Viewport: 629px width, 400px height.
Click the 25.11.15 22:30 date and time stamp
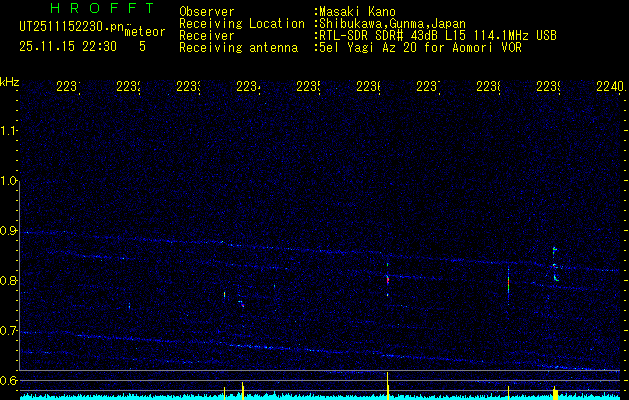click(68, 47)
